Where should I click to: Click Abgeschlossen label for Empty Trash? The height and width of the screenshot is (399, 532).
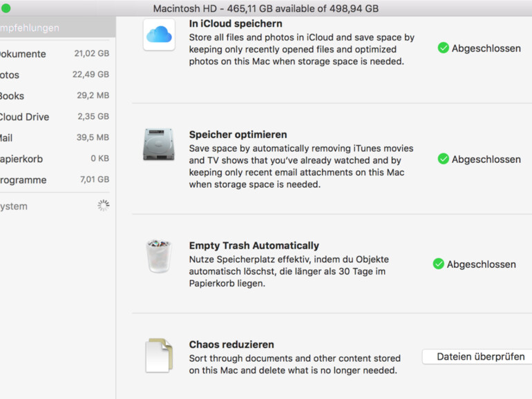click(481, 264)
